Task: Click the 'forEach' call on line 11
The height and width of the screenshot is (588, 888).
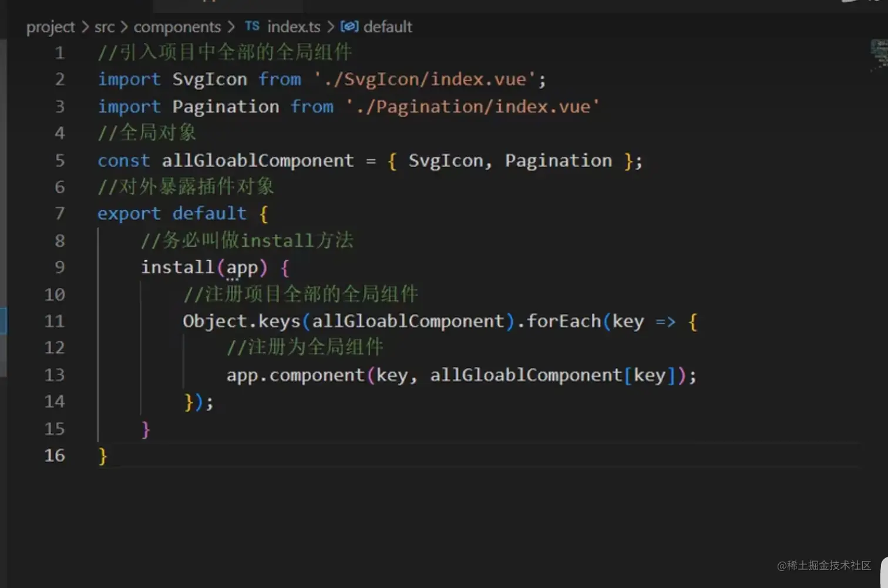Action: [x=564, y=321]
